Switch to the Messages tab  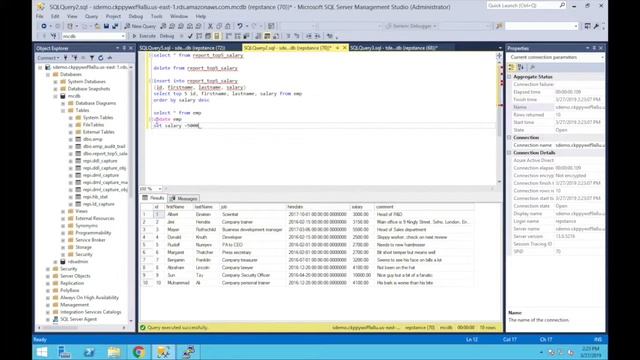(184, 198)
